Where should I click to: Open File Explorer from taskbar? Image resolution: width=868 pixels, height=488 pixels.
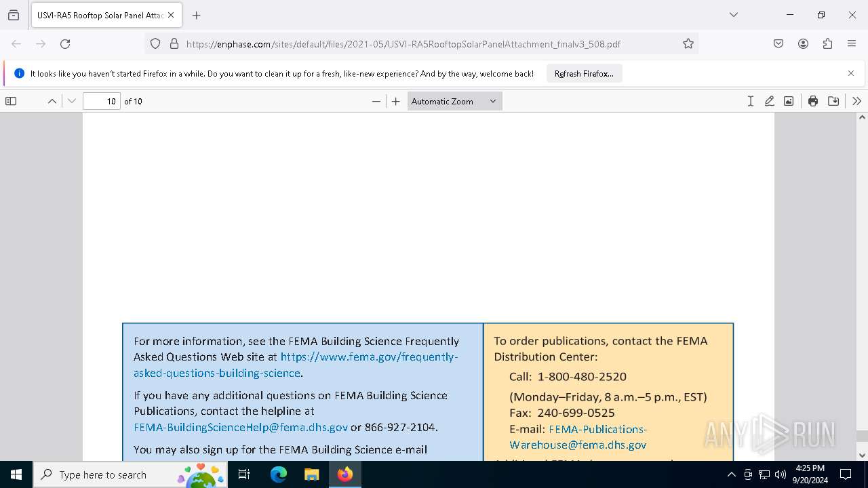point(311,474)
